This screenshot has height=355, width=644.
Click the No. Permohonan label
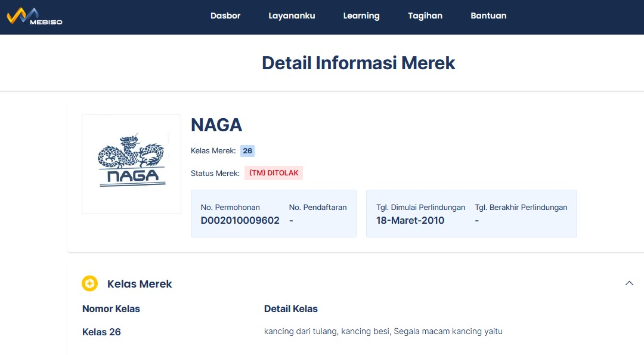pos(230,208)
